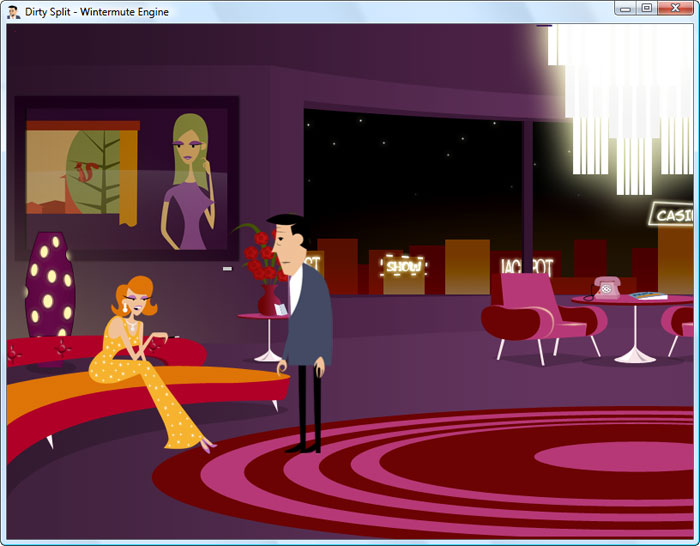Click the small light switch on wall
The image size is (700, 546).
click(227, 268)
